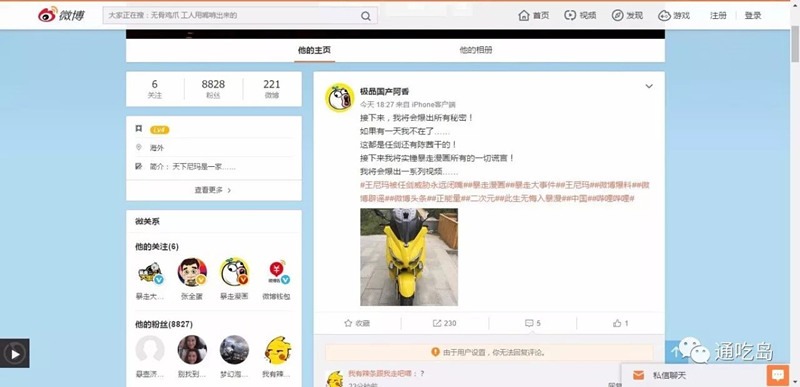800x387 pixels.
Task: Click commenter 我有辣条跟我走吧嘻 name
Action: pos(381,374)
